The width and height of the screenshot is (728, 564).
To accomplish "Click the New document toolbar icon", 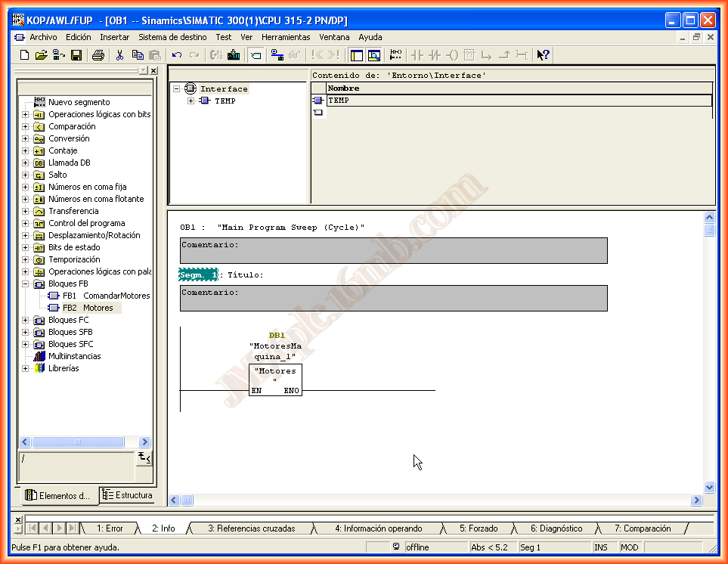I will [24, 55].
